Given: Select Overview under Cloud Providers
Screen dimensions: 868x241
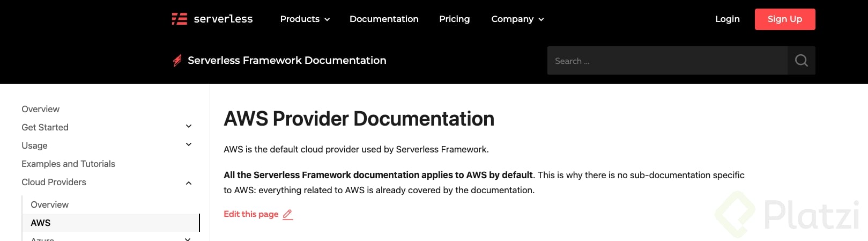Looking at the screenshot, I should [50, 205].
